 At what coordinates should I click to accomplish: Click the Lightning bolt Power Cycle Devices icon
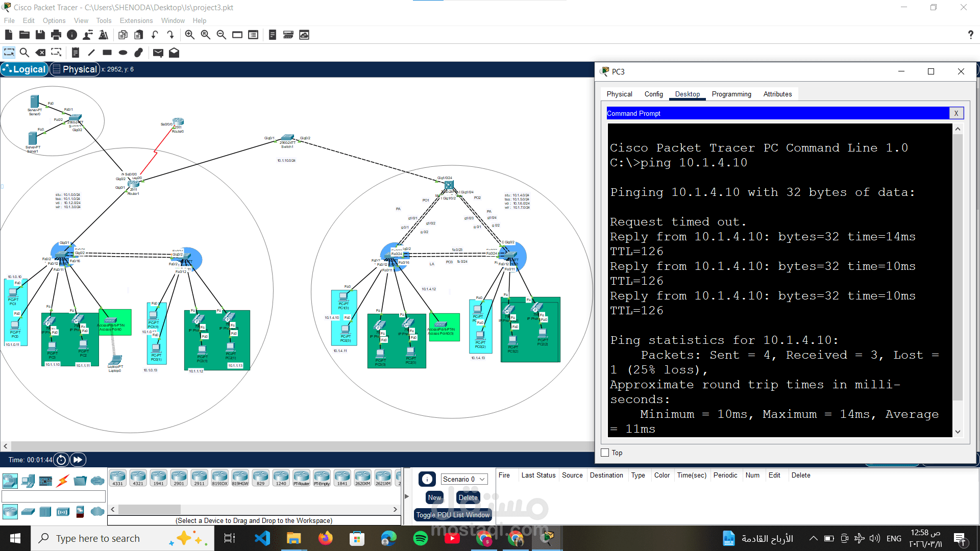pos(63,480)
